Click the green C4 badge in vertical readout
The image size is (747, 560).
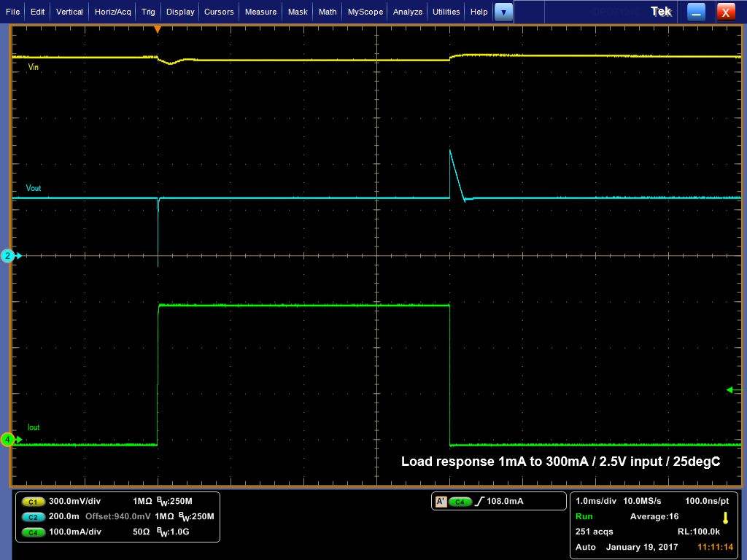coord(33,532)
